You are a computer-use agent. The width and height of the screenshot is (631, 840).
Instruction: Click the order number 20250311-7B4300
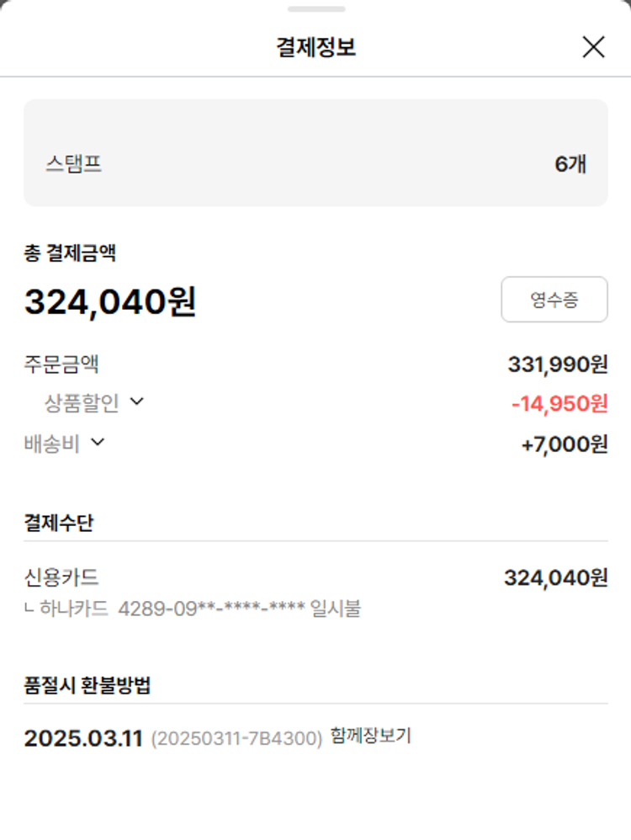(x=236, y=739)
